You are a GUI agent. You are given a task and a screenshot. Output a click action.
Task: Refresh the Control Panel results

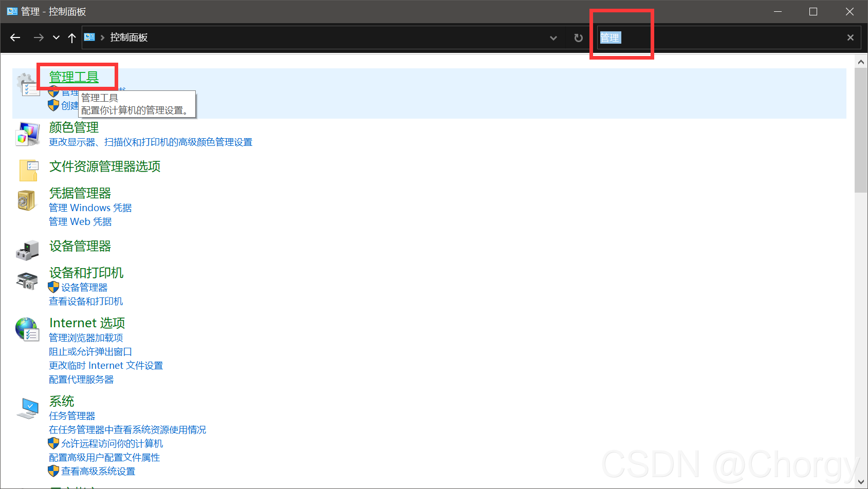pyautogui.click(x=578, y=38)
